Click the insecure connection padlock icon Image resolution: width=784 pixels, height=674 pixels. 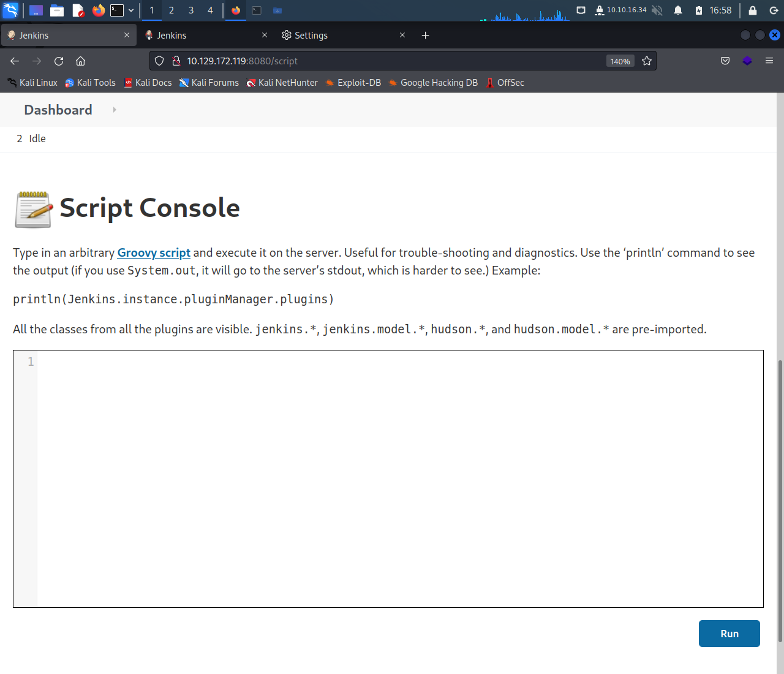coord(176,61)
